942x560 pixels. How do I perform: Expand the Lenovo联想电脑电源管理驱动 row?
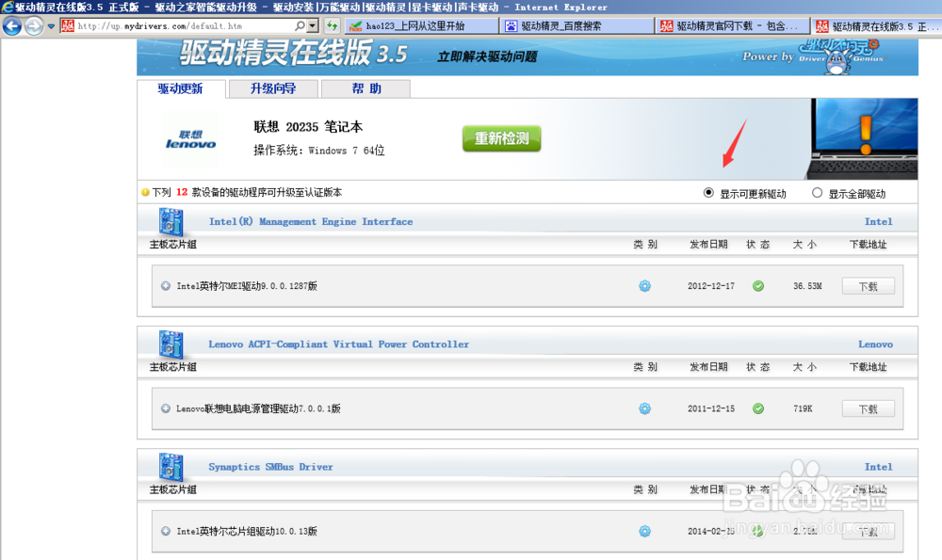click(166, 408)
